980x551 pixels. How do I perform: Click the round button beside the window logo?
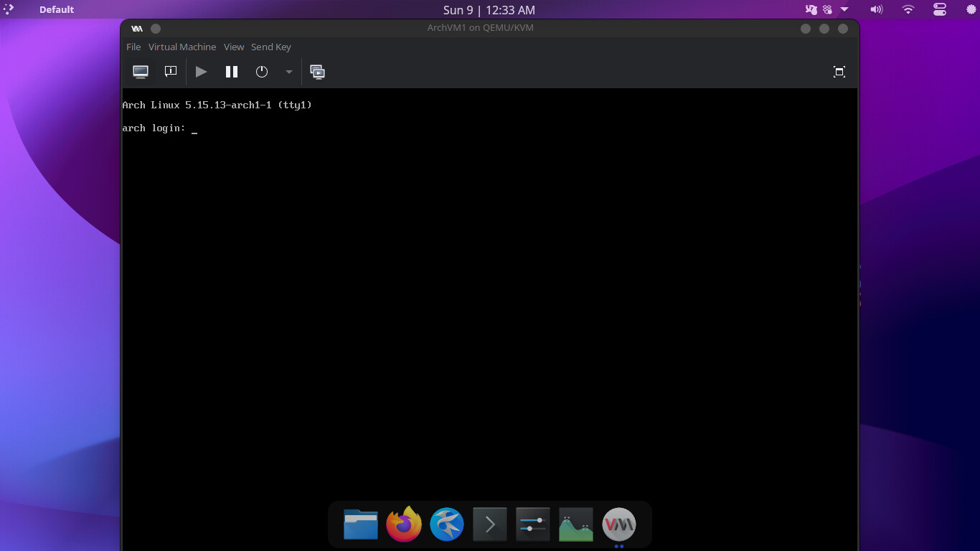click(156, 29)
